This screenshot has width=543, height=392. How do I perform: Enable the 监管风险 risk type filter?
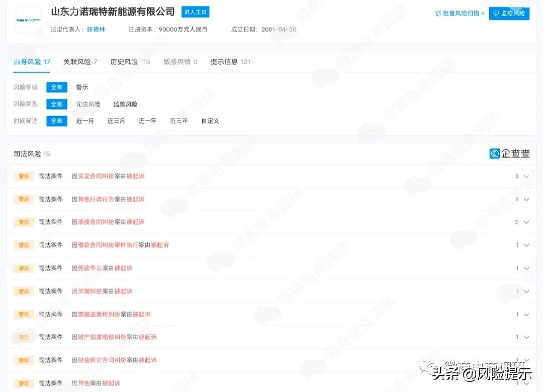click(125, 104)
